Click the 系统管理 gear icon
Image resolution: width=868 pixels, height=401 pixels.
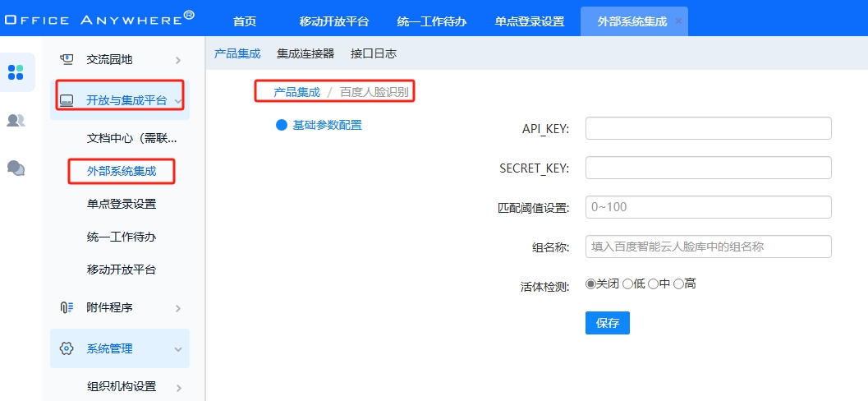[x=67, y=348]
